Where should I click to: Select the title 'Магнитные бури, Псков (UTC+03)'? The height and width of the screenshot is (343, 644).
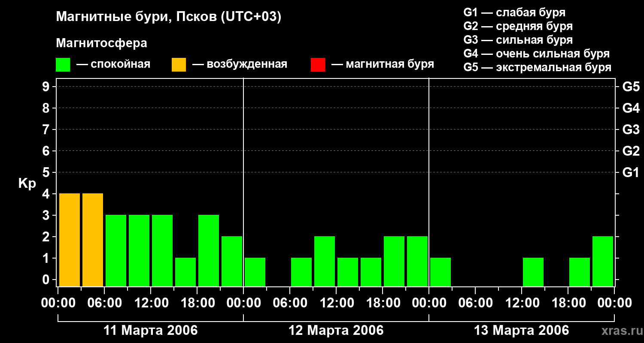[169, 17]
